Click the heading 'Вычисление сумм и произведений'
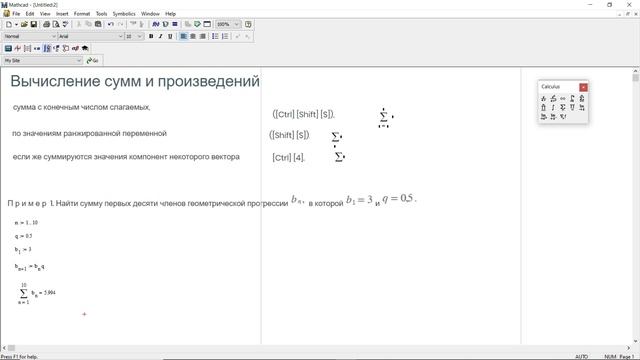Screen dimensions: 640x360 click(x=135, y=81)
